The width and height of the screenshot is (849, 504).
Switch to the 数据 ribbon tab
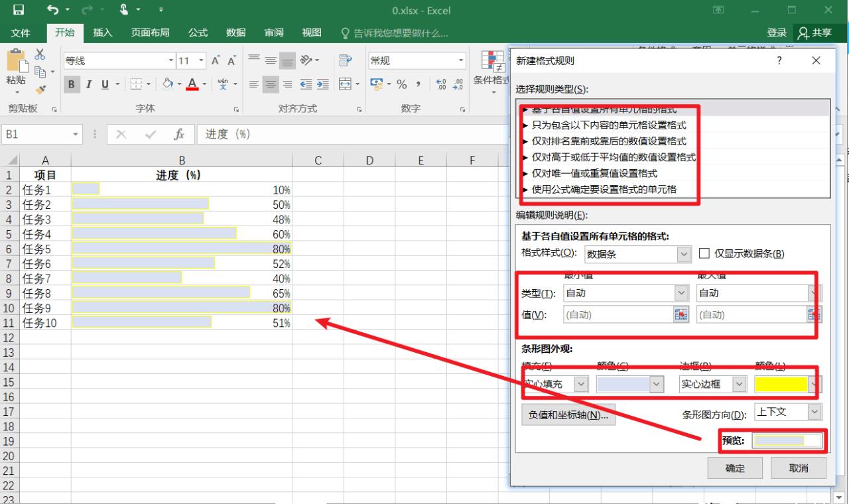236,32
